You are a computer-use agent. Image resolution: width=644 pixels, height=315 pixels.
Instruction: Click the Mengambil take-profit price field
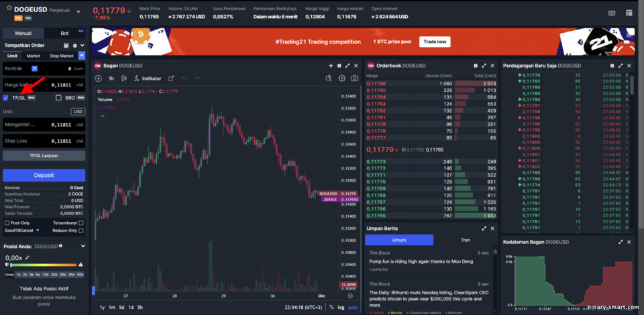(x=44, y=124)
